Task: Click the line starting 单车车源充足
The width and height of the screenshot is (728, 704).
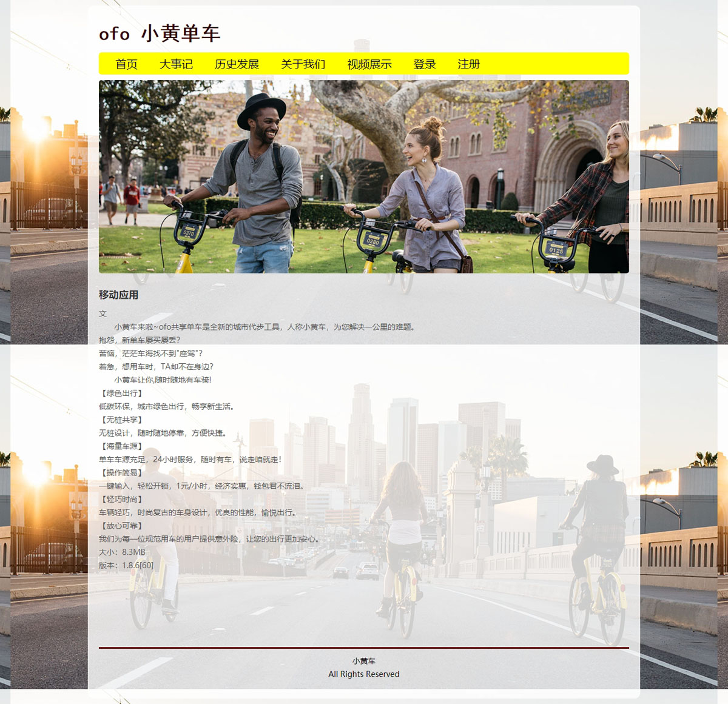Action: pos(190,460)
